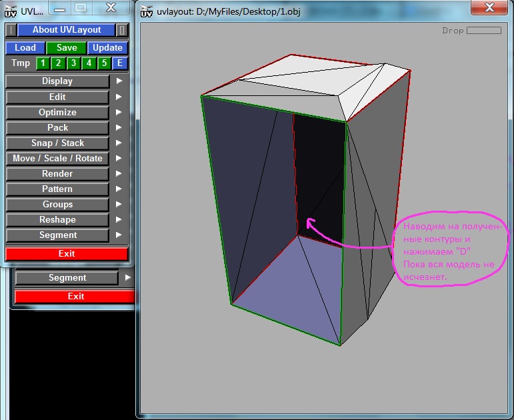Image resolution: width=514 pixels, height=420 pixels.
Task: Click the Load button
Action: tap(25, 48)
